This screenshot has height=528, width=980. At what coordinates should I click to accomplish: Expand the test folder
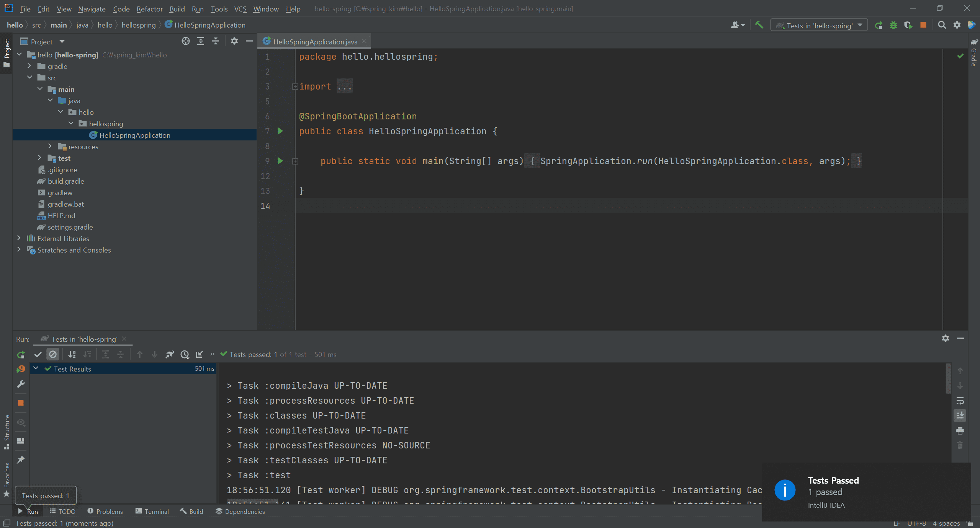(39, 158)
